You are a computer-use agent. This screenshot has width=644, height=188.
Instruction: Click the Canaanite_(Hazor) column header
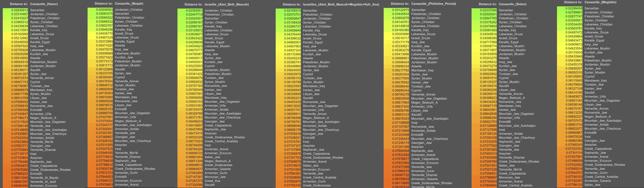(44, 4)
